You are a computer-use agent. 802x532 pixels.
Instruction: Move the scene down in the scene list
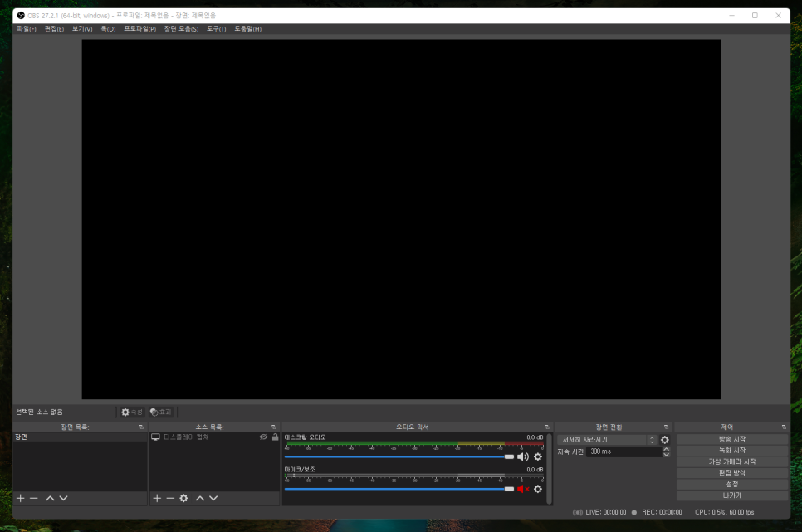pos(63,498)
